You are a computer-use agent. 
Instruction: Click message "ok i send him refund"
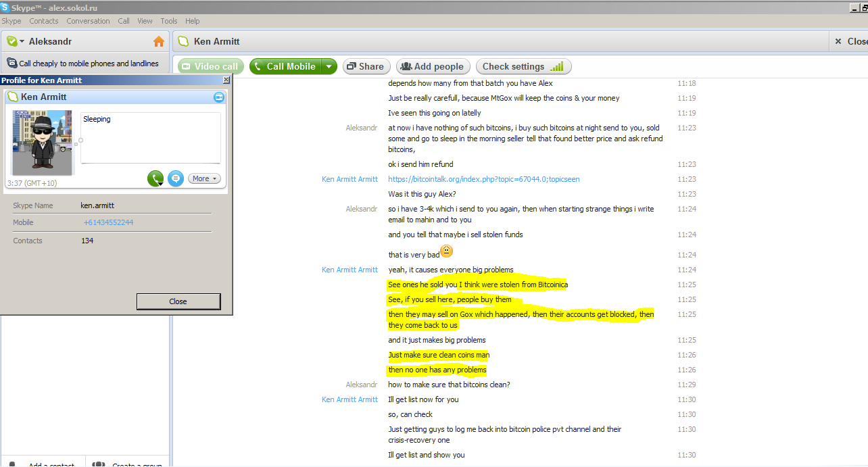(420, 164)
